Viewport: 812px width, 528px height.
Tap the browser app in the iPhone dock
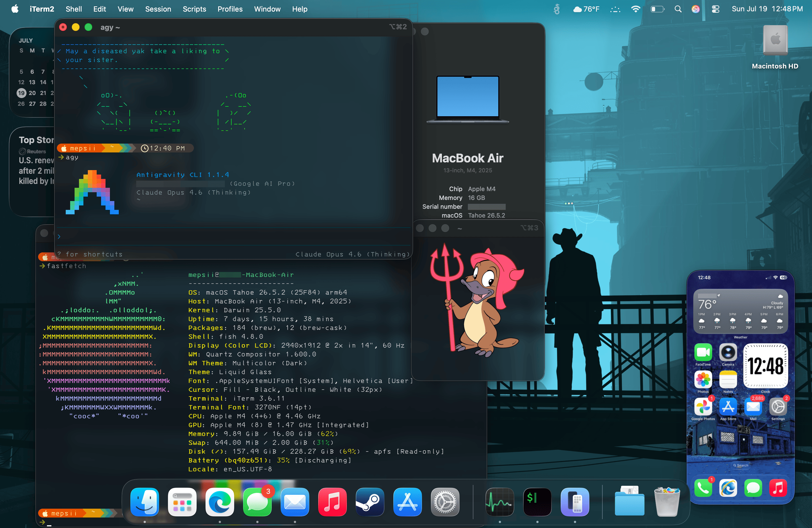728,488
